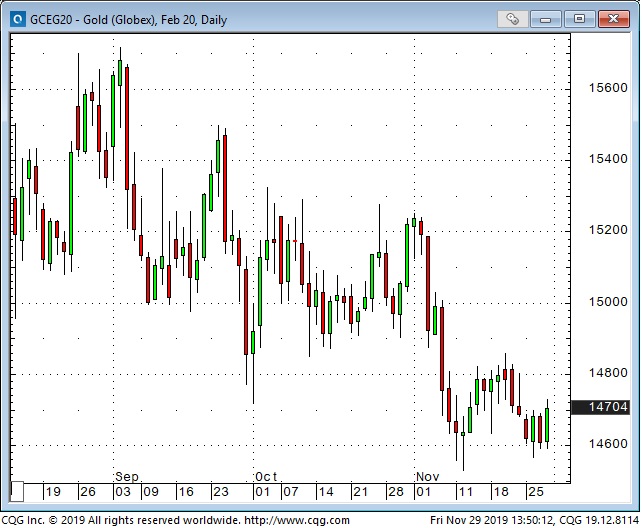The height and width of the screenshot is (528, 642).
Task: Click the timestamp 'Fri Nov 29 2019 13:50:12'
Action: (x=491, y=520)
